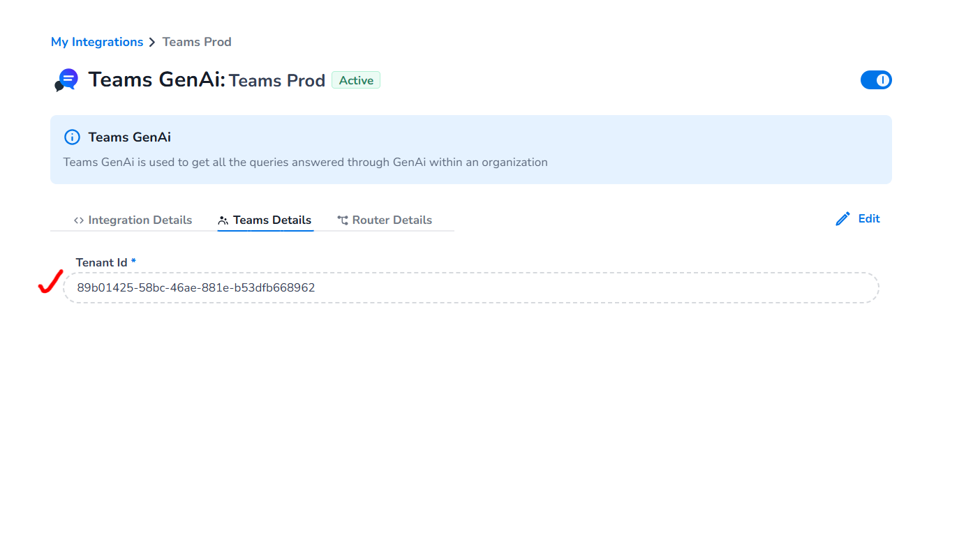
Task: Click the Teams Prod breadcrumb text
Action: 197,42
